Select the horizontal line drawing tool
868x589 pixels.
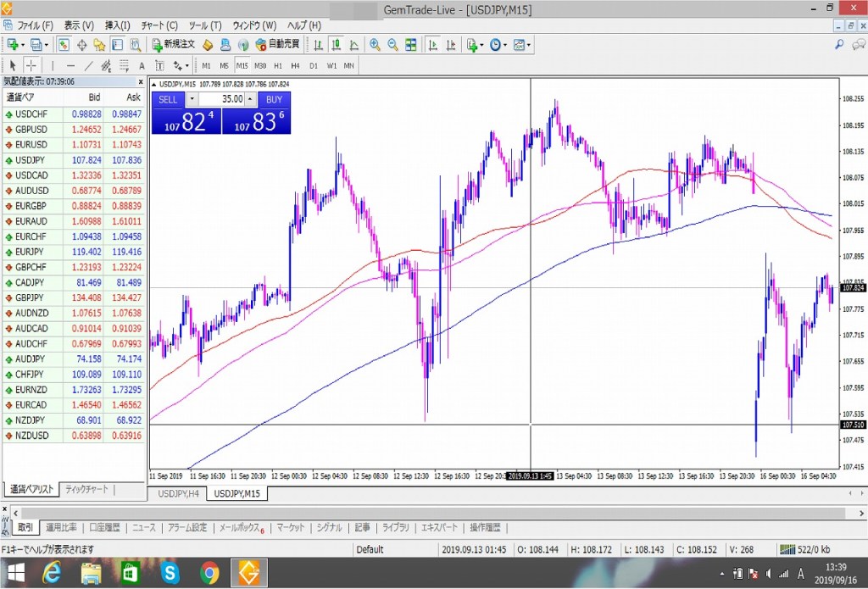click(x=70, y=65)
